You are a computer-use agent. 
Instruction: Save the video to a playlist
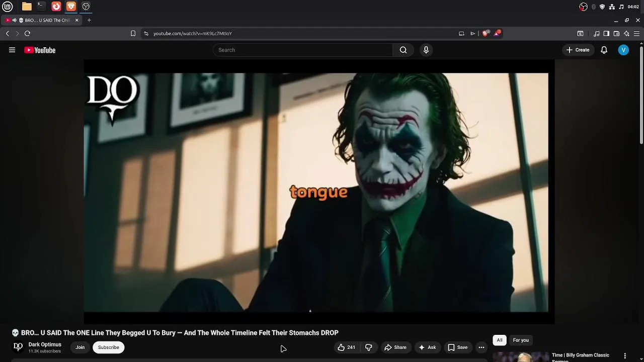pos(458,347)
